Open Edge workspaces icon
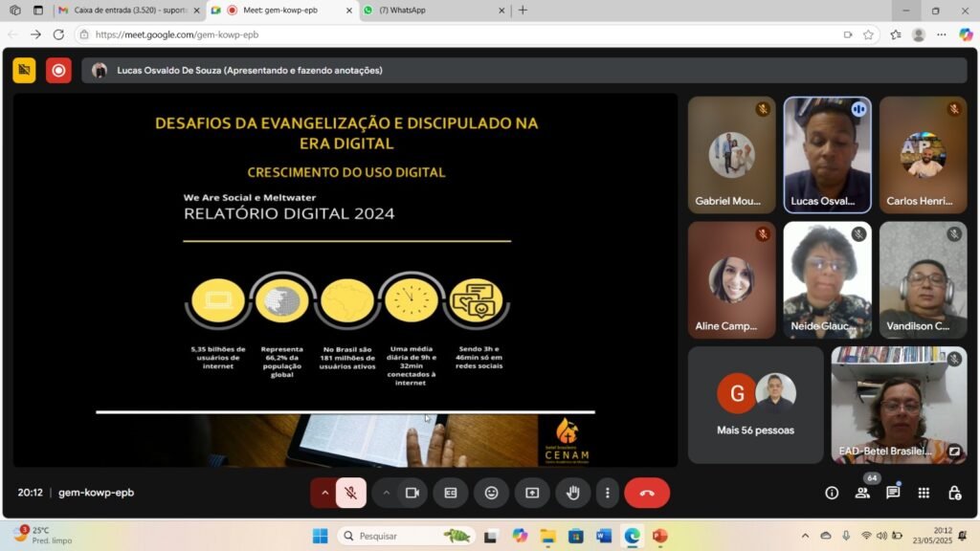The image size is (980, 551). click(15, 10)
